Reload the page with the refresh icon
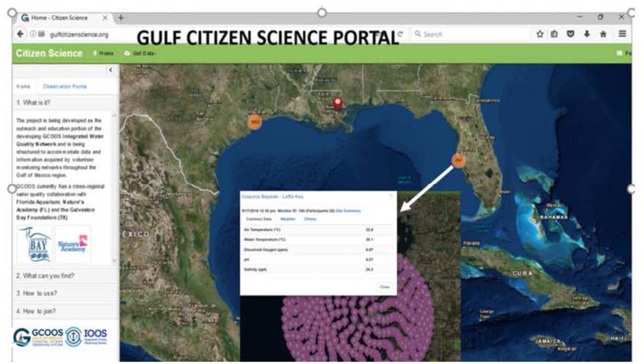Screen dimensions: 644x364 [400, 34]
